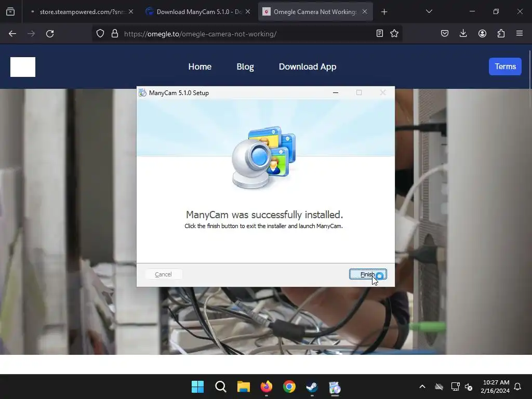Bookmark this page with star icon
532x399 pixels.
coord(394,34)
